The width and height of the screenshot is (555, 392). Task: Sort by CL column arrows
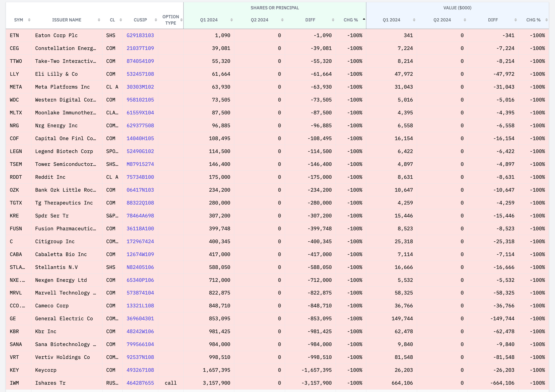click(121, 20)
